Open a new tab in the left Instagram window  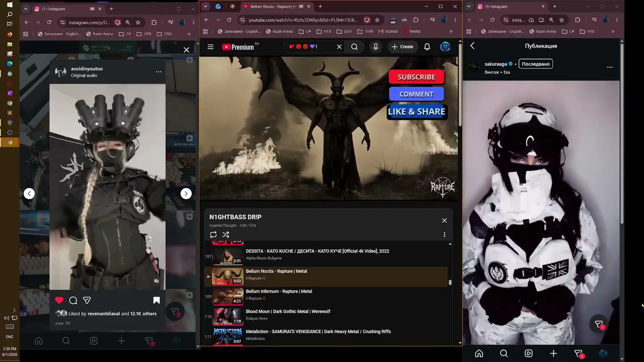(111, 9)
